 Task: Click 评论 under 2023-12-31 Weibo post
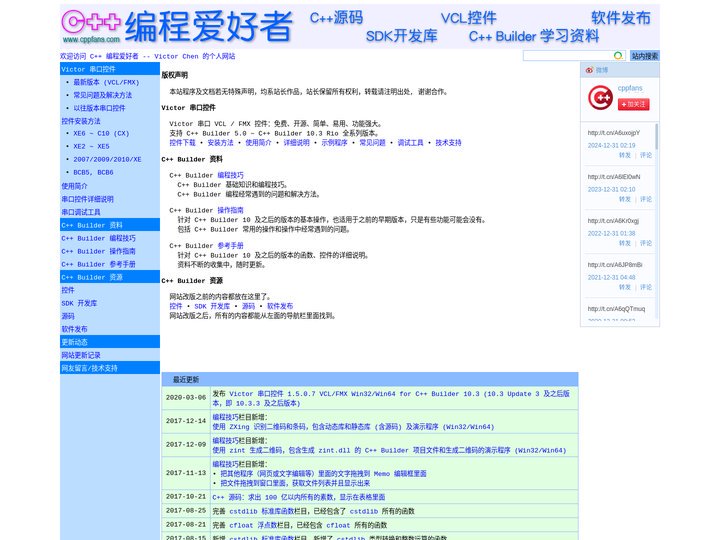point(646,199)
